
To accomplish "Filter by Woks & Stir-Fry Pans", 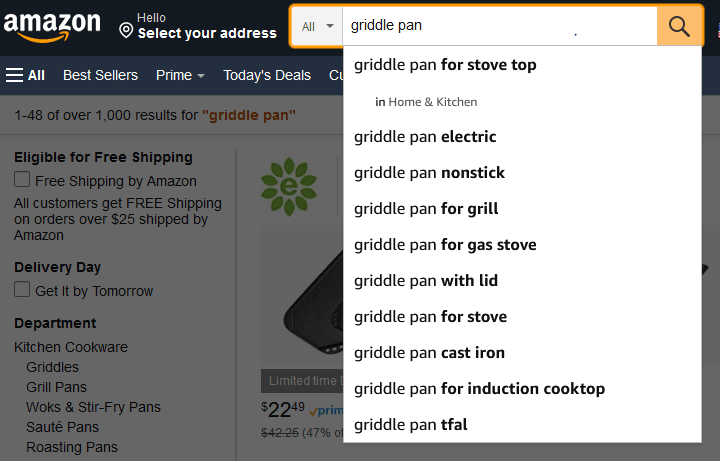I will 94,407.
